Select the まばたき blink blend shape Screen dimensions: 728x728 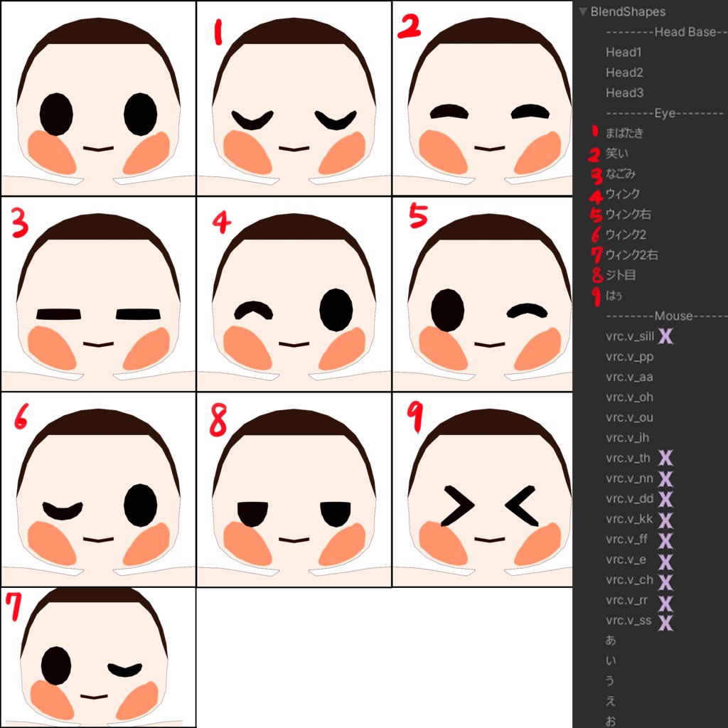coord(624,133)
